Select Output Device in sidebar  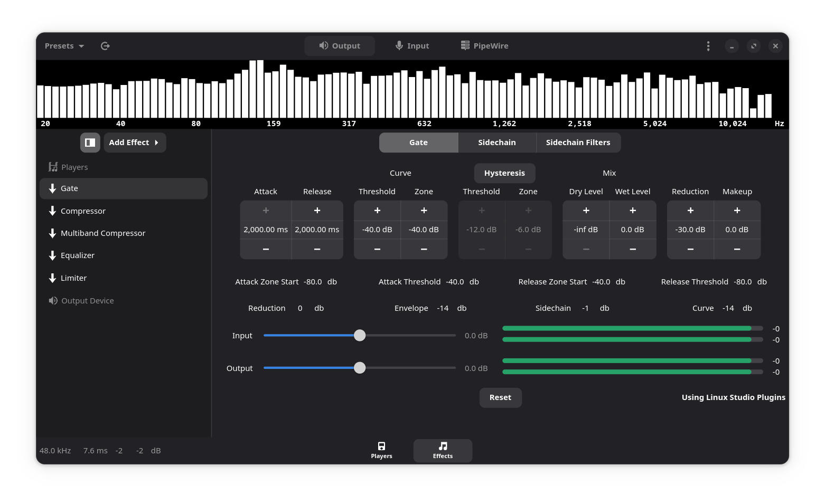point(124,301)
